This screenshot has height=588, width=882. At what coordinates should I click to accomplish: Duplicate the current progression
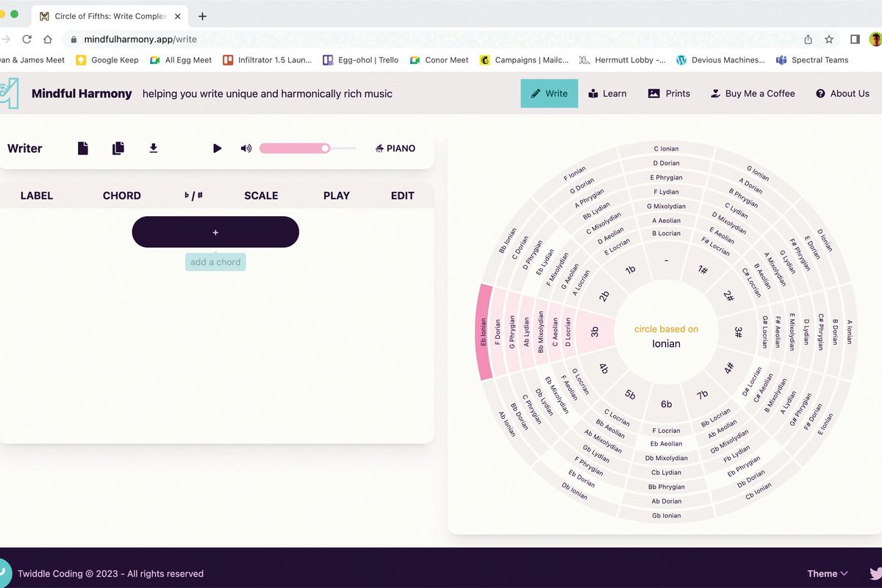click(118, 148)
